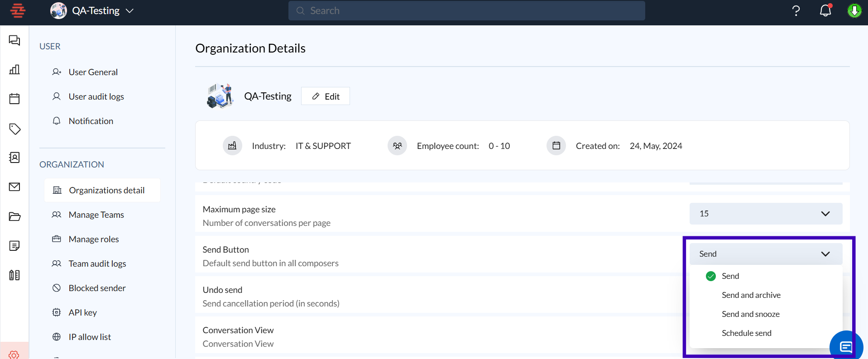Select the checked Send option
This screenshot has width=868, height=359.
(730, 276)
